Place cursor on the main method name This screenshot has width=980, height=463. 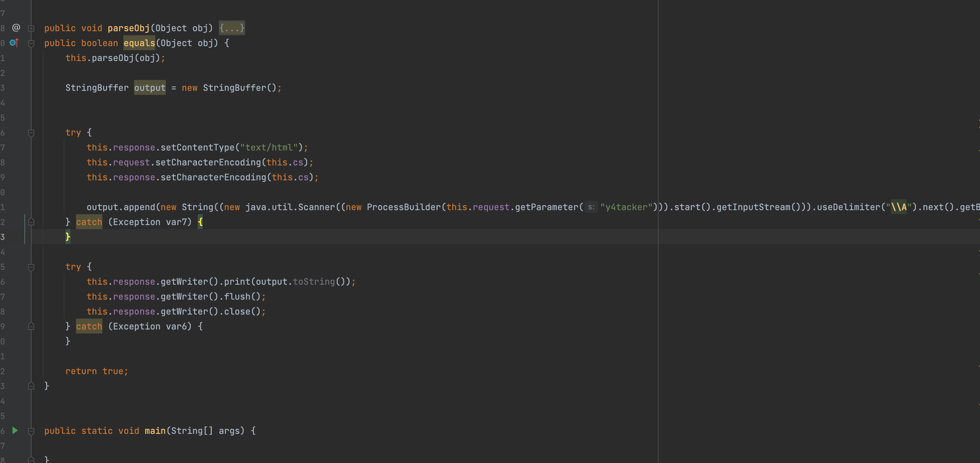pyautogui.click(x=155, y=431)
